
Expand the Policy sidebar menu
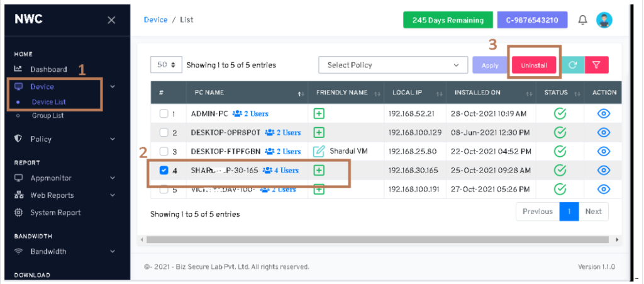tap(63, 139)
